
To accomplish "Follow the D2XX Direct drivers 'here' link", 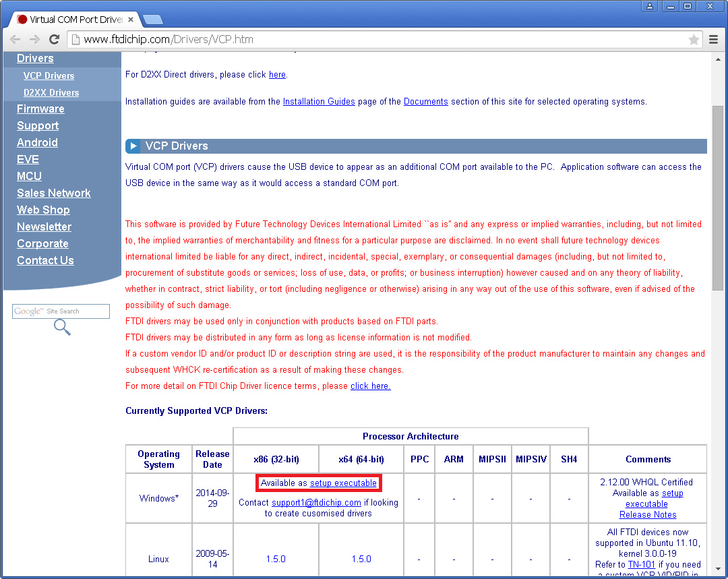I will coord(277,74).
